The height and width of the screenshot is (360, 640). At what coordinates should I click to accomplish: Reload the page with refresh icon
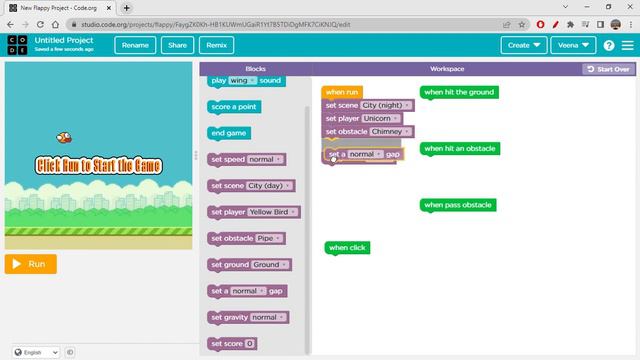click(40, 24)
